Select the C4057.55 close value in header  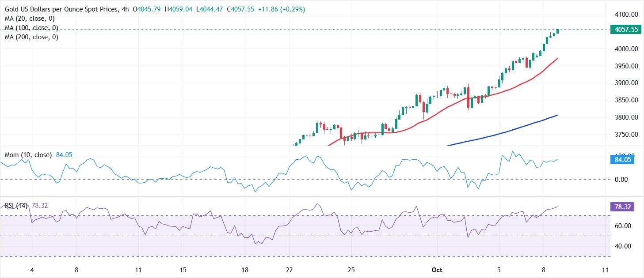(x=240, y=8)
